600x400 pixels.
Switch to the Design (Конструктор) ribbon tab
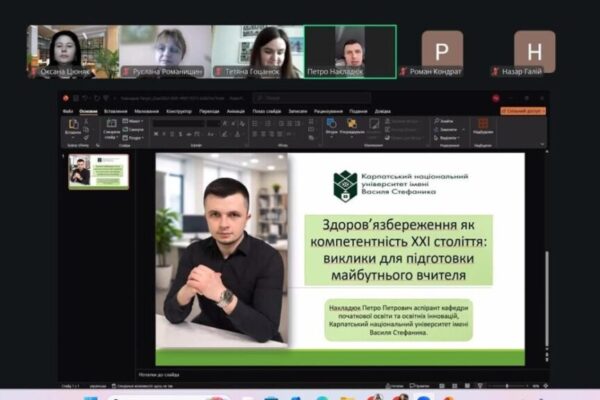pos(179,111)
